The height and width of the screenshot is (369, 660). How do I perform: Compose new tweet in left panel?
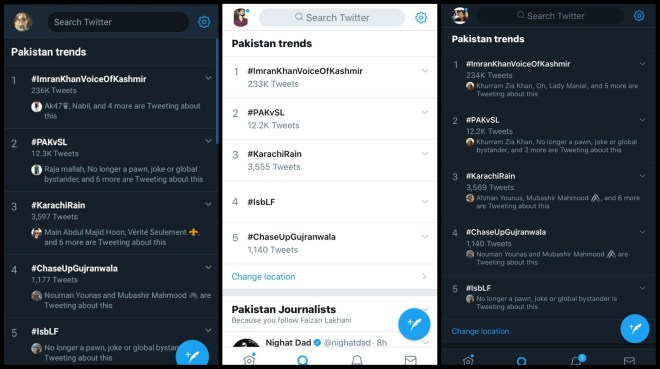point(192,354)
